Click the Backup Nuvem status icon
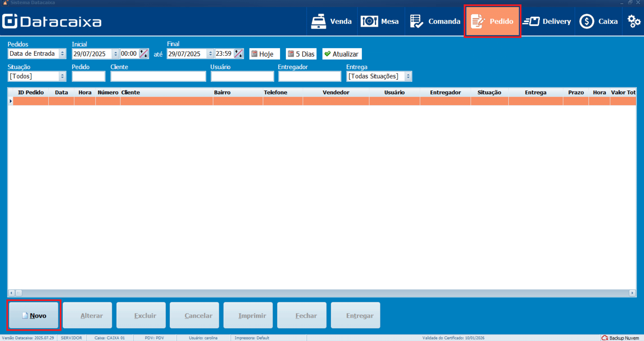The height and width of the screenshot is (341, 644). [x=605, y=338]
